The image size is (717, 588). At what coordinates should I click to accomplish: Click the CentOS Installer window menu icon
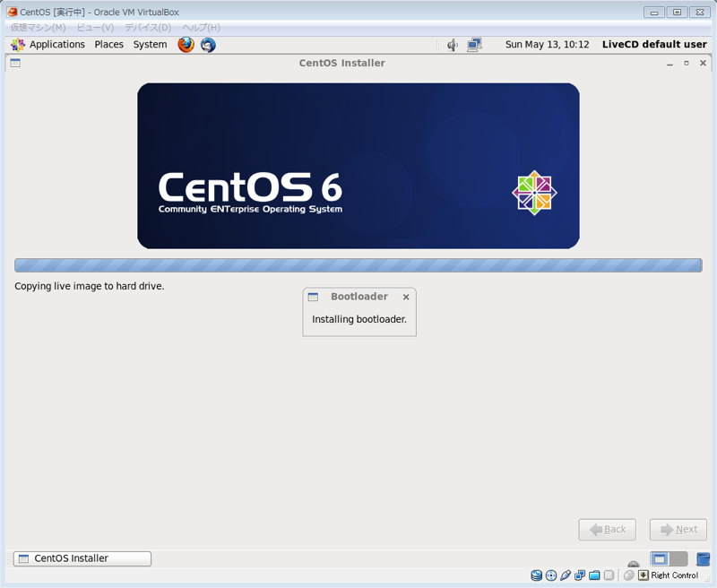click(x=15, y=63)
